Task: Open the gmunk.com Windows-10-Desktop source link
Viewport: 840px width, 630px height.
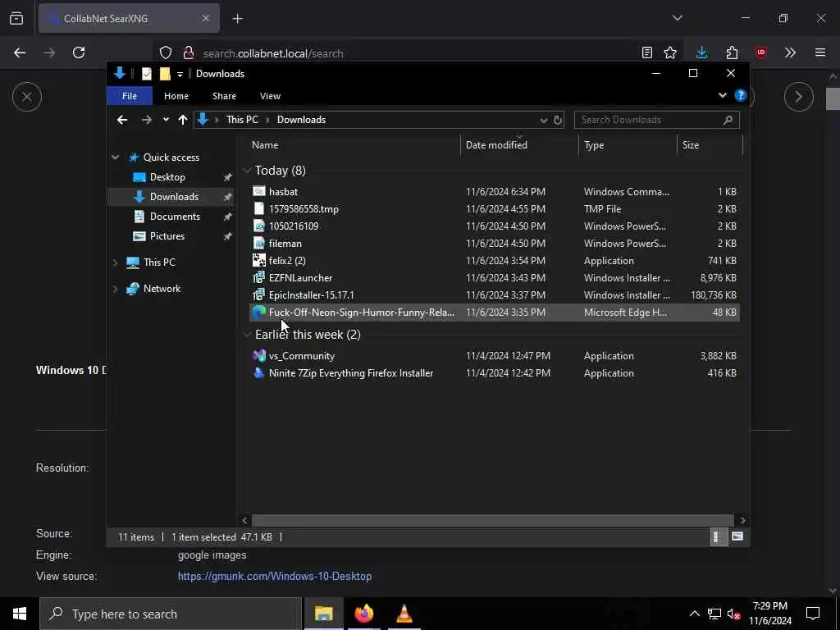Action: click(x=275, y=576)
